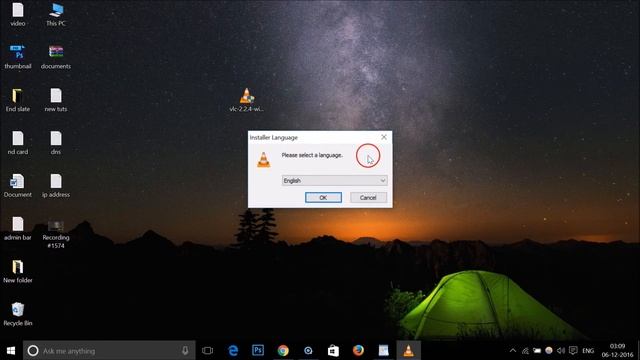The height and width of the screenshot is (360, 640).
Task: Cancel the Installer Language dialog
Action: (368, 198)
